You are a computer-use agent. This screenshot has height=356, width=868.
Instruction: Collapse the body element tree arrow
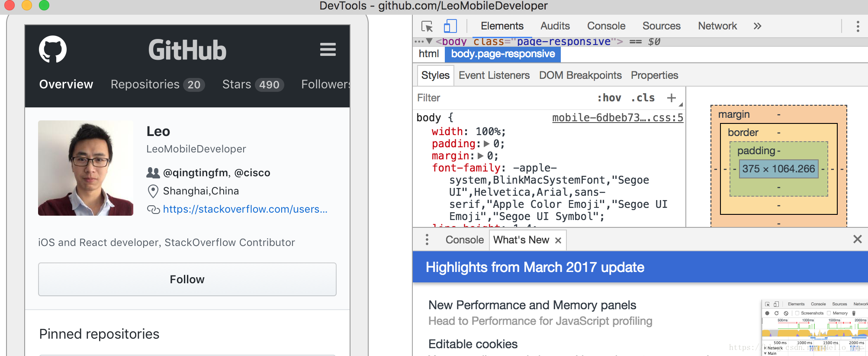pyautogui.click(x=429, y=41)
